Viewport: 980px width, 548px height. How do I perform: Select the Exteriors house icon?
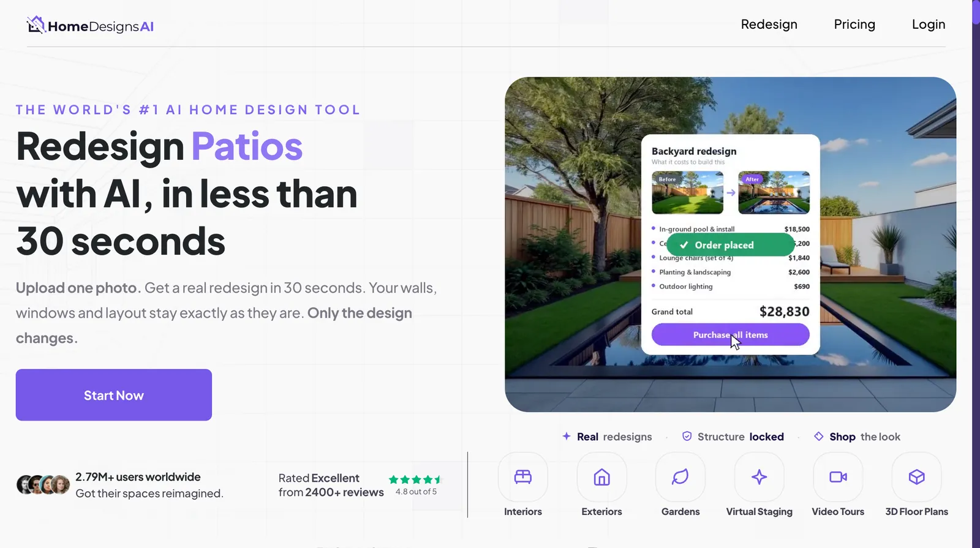[x=602, y=477]
